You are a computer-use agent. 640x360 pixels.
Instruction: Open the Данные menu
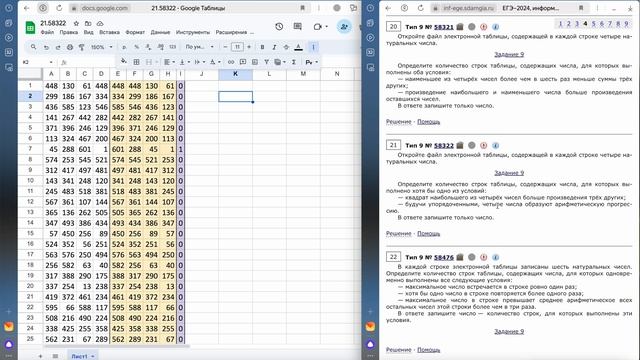(160, 32)
